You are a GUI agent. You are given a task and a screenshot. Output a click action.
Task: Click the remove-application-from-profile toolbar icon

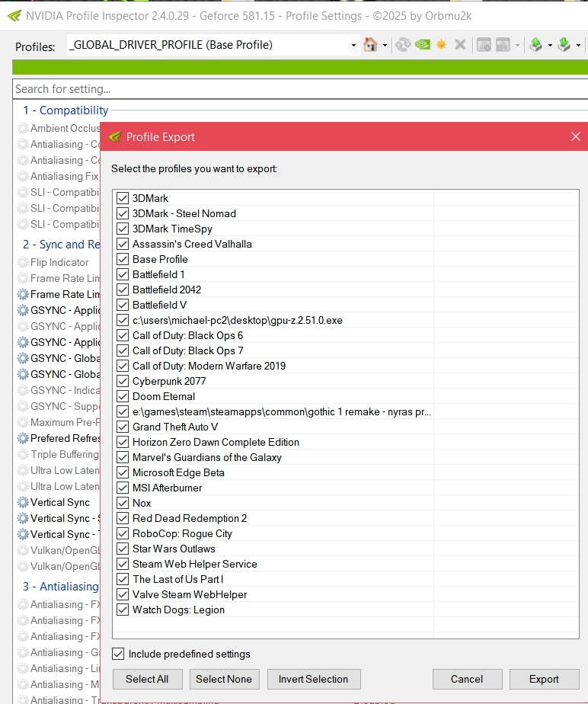point(503,45)
